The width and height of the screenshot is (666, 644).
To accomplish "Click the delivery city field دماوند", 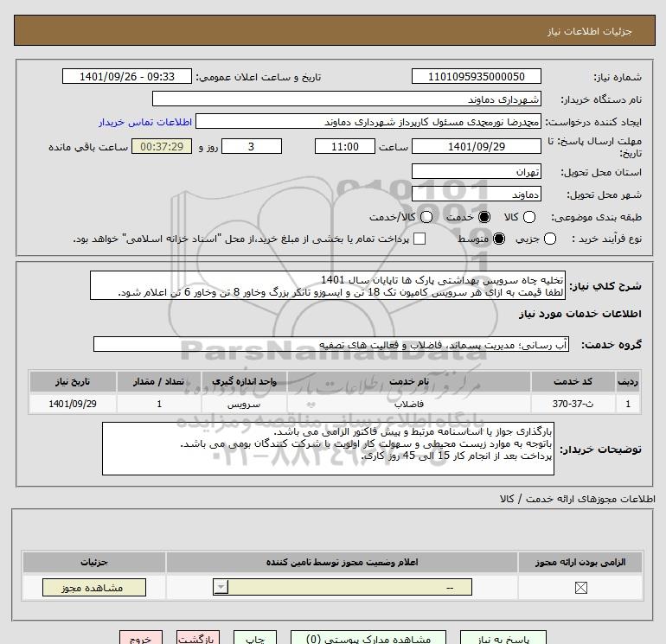I will [476, 194].
